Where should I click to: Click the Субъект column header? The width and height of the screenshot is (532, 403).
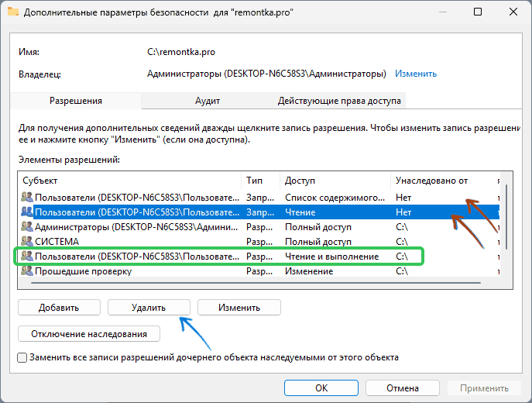pyautogui.click(x=129, y=181)
